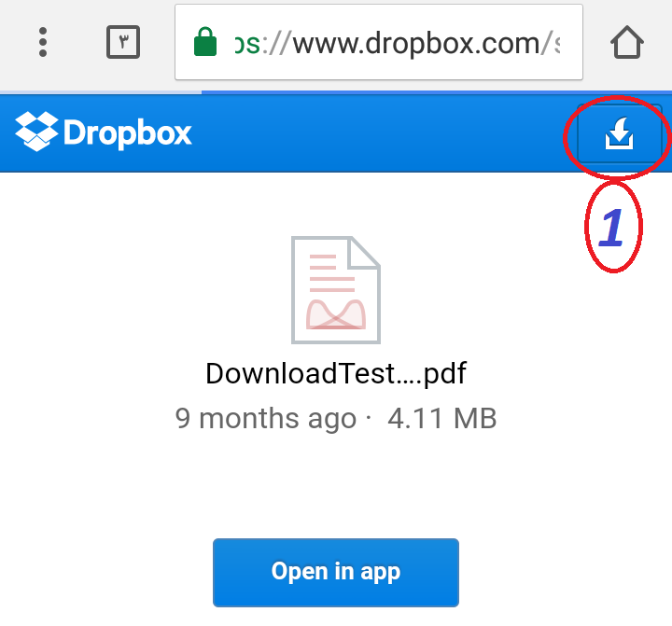Tap the download arrow icon in header
The height and width of the screenshot is (626, 672).
(x=619, y=133)
